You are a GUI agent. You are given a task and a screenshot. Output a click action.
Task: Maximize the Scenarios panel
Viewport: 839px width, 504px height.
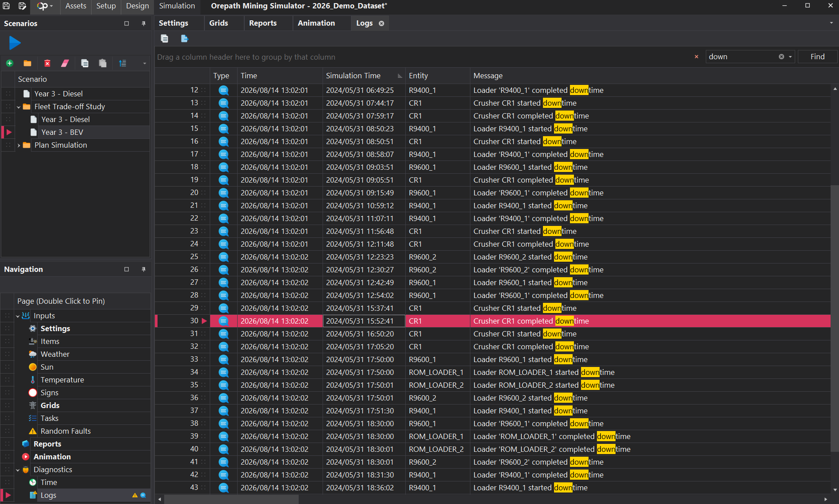coord(127,23)
